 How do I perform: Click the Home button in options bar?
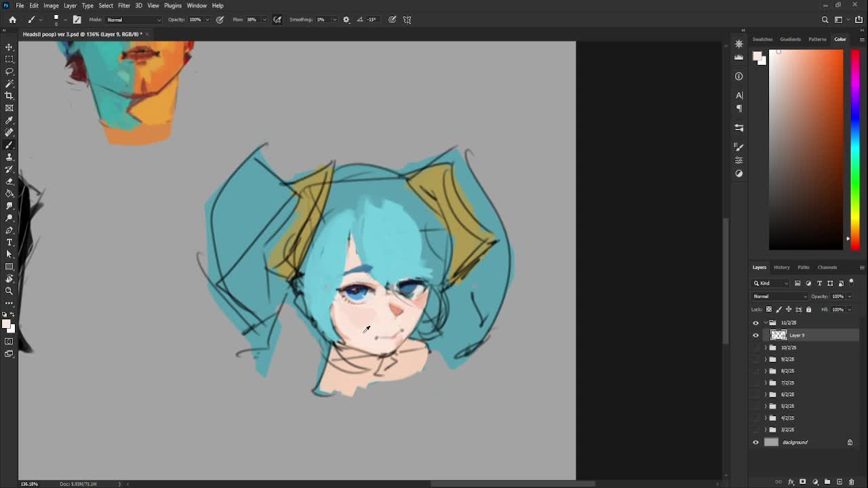(12, 20)
